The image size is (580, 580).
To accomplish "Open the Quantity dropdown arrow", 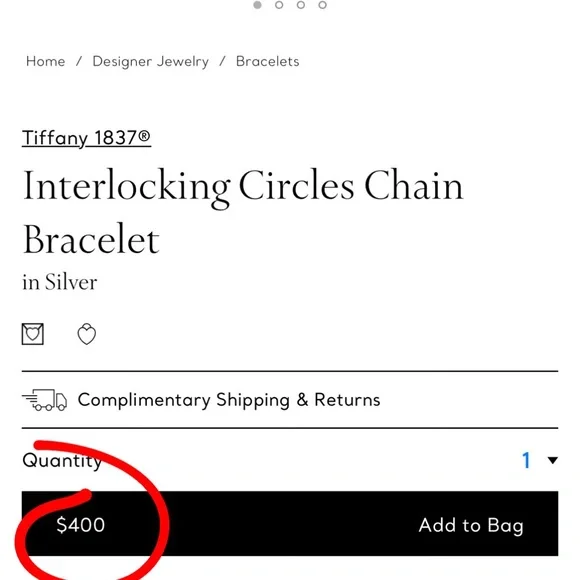I will pos(553,461).
